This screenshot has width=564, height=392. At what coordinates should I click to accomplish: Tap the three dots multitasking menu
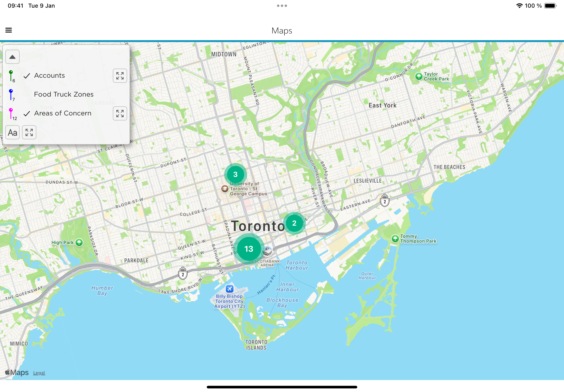(x=282, y=6)
